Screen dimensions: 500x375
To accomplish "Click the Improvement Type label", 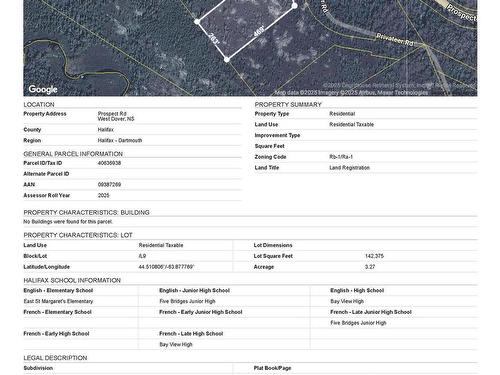I will coord(277,135).
